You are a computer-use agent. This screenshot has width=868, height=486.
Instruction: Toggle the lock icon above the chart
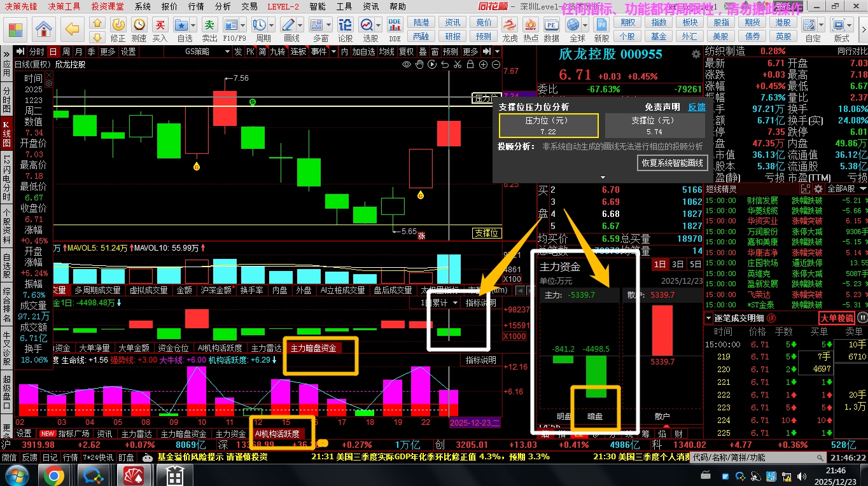point(470,64)
